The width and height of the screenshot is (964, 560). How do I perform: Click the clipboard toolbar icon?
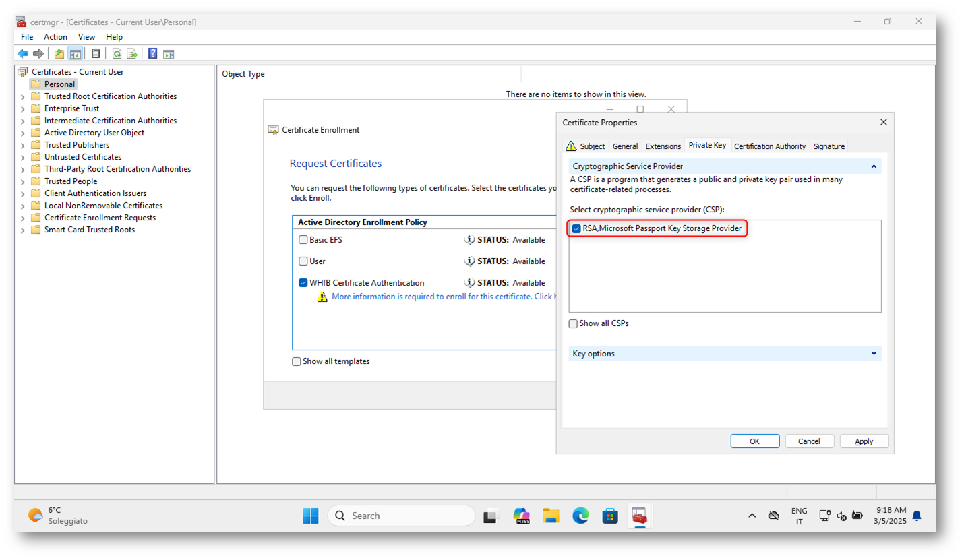pyautogui.click(x=96, y=53)
